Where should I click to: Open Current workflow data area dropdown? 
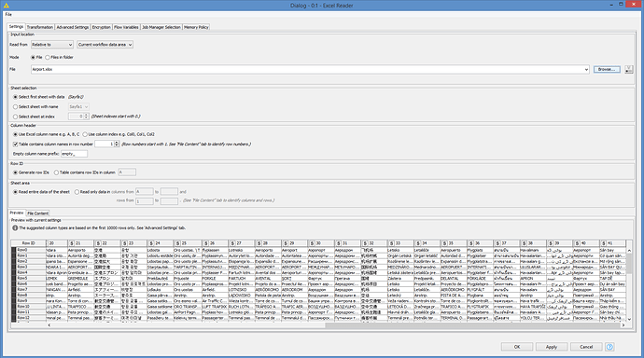pyautogui.click(x=105, y=45)
